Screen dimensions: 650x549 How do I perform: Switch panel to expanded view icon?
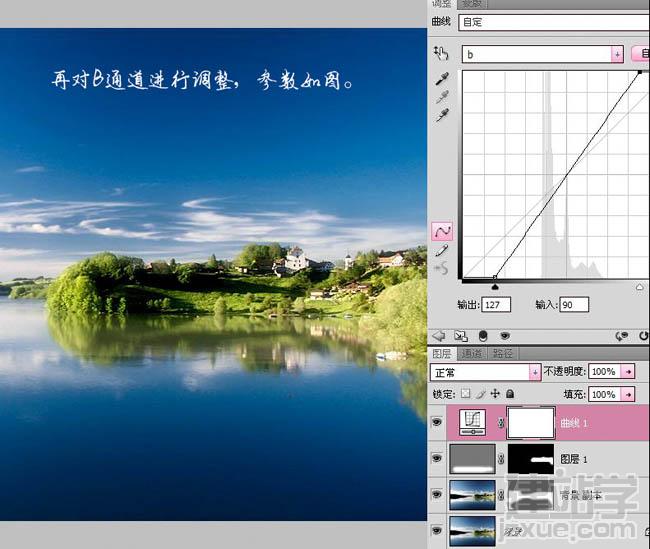[461, 335]
